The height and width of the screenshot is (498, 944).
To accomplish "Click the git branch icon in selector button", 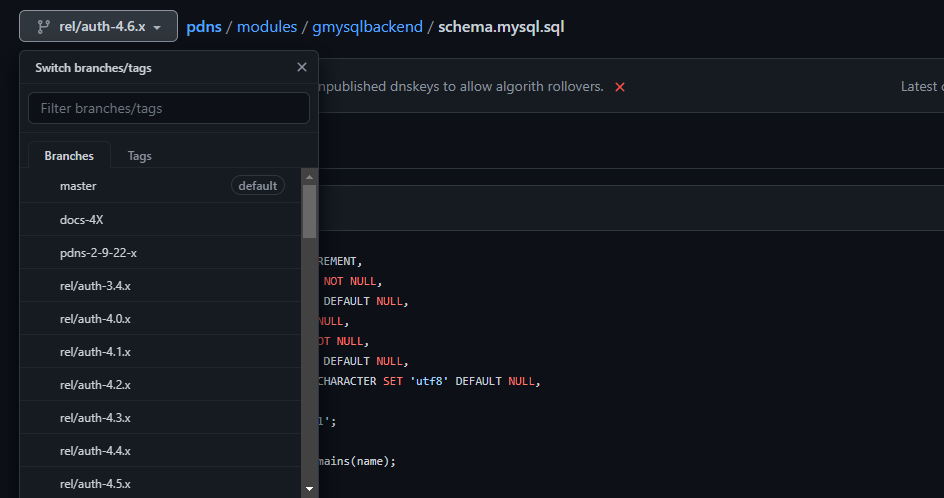I will 43,26.
